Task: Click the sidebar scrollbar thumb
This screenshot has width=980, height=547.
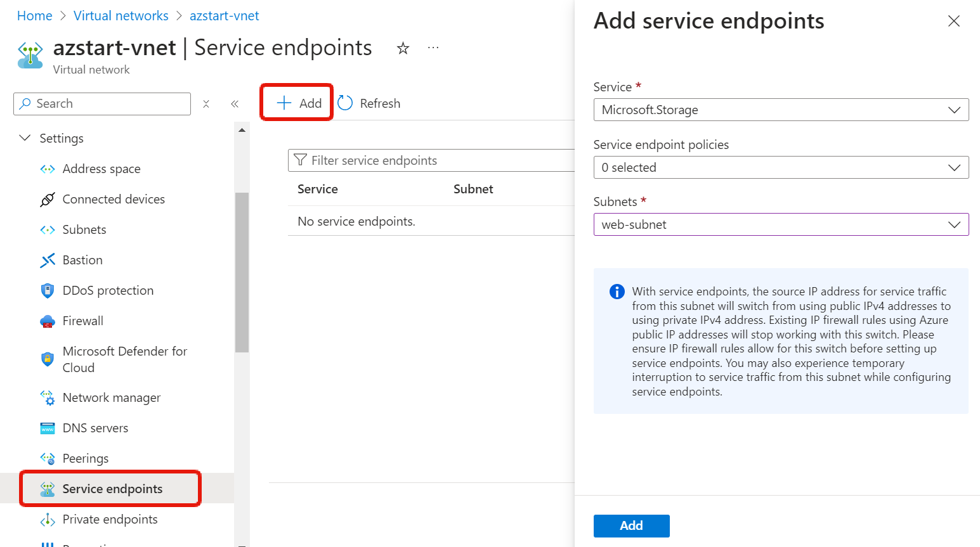Action: (242, 272)
